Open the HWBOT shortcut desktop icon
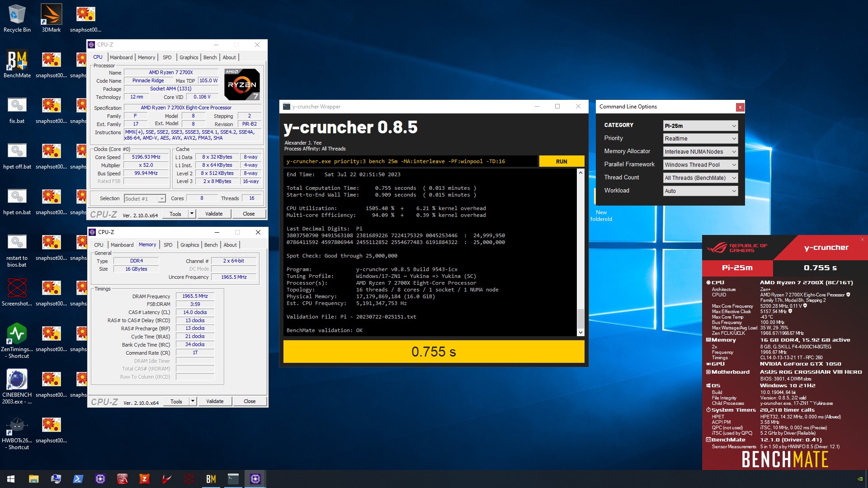Screen dimensions: 868x488 [x=17, y=432]
